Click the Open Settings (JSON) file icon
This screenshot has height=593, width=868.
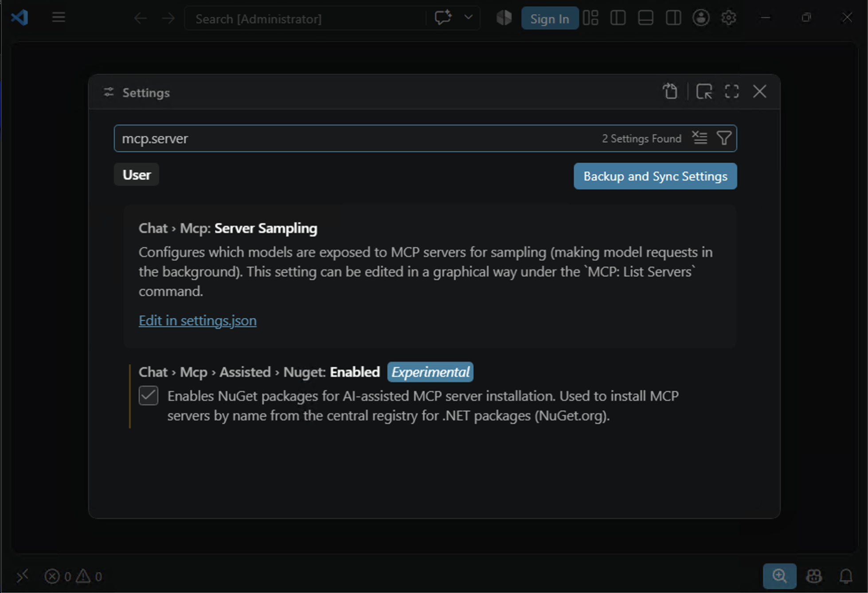click(x=670, y=91)
